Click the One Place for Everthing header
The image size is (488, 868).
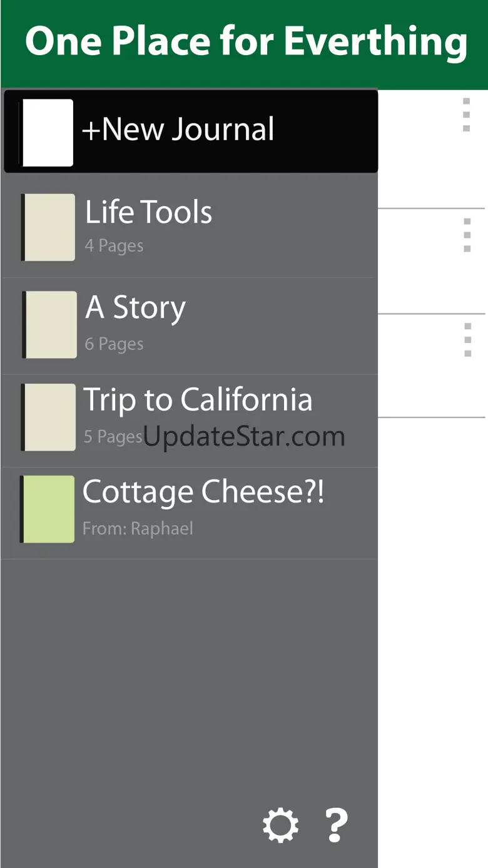click(x=245, y=42)
